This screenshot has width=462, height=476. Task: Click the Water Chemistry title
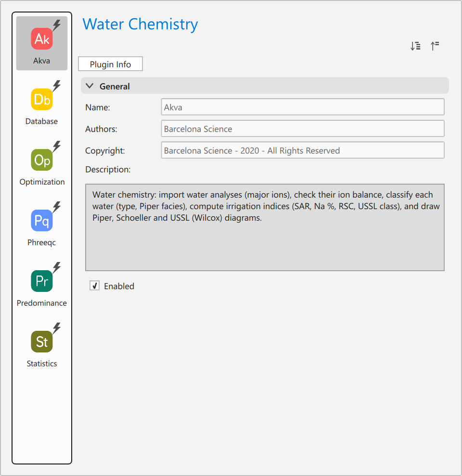click(x=141, y=25)
